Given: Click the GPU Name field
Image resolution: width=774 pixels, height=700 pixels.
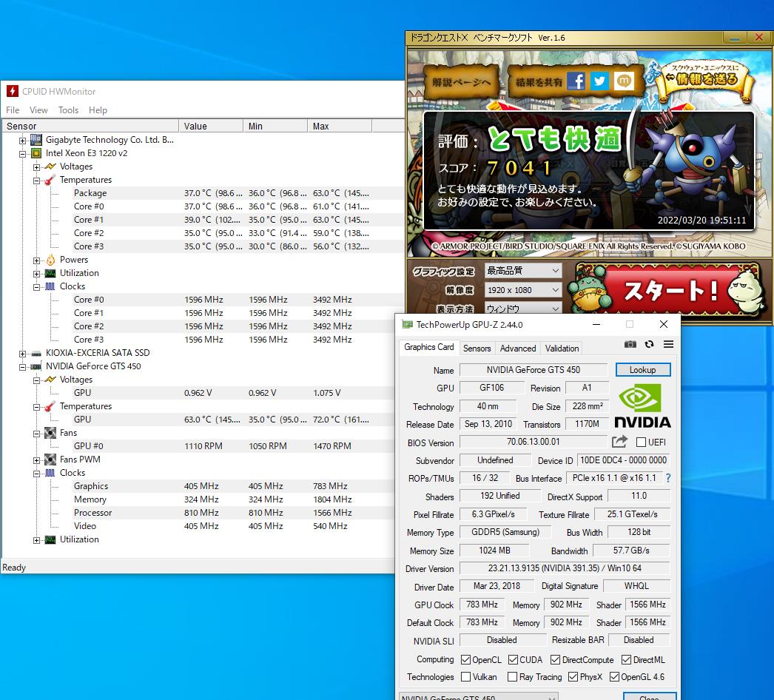Looking at the screenshot, I should [533, 370].
